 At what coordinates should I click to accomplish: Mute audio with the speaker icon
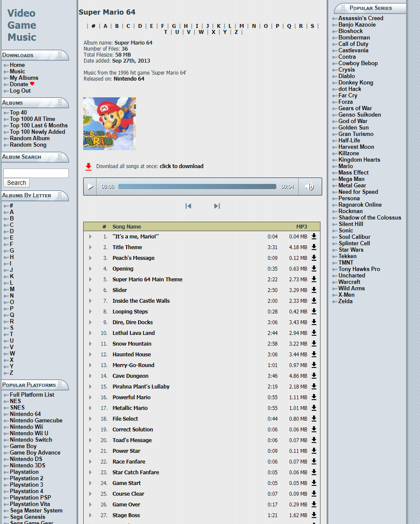pyautogui.click(x=309, y=187)
